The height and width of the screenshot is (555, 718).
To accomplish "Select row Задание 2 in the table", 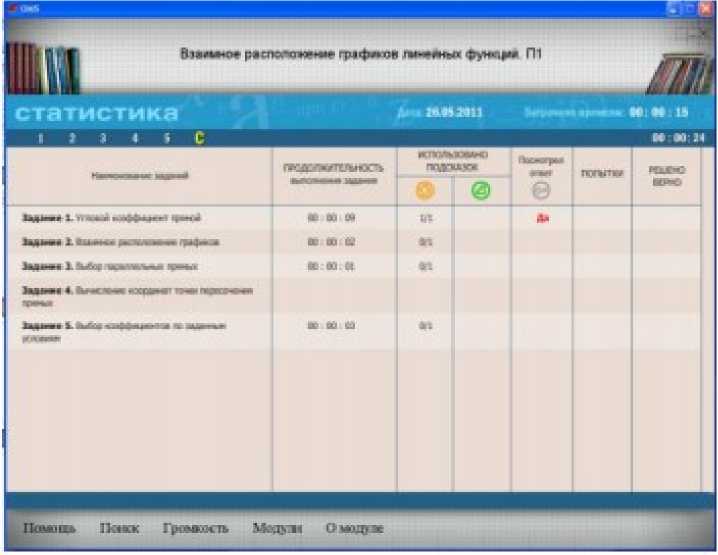I will pos(354,242).
